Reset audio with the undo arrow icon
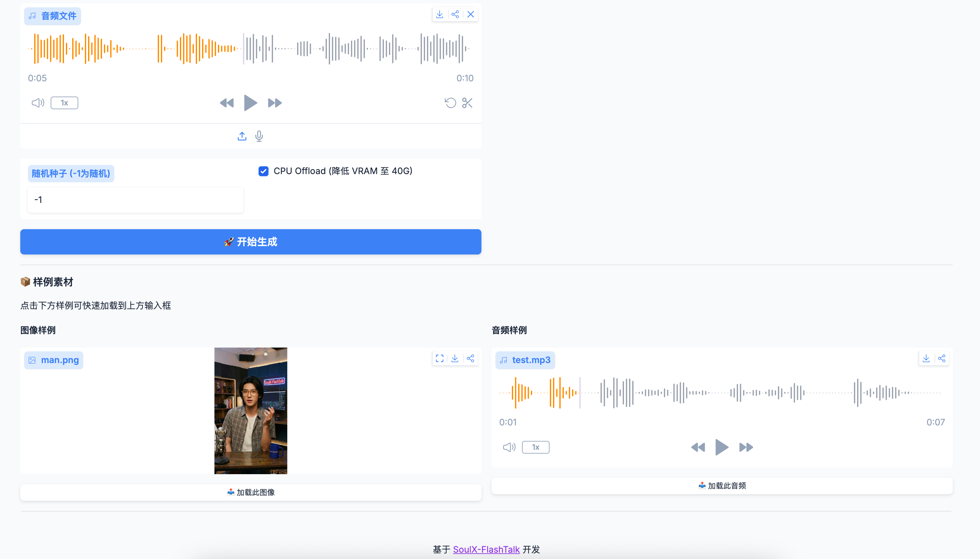980x559 pixels. pos(450,103)
